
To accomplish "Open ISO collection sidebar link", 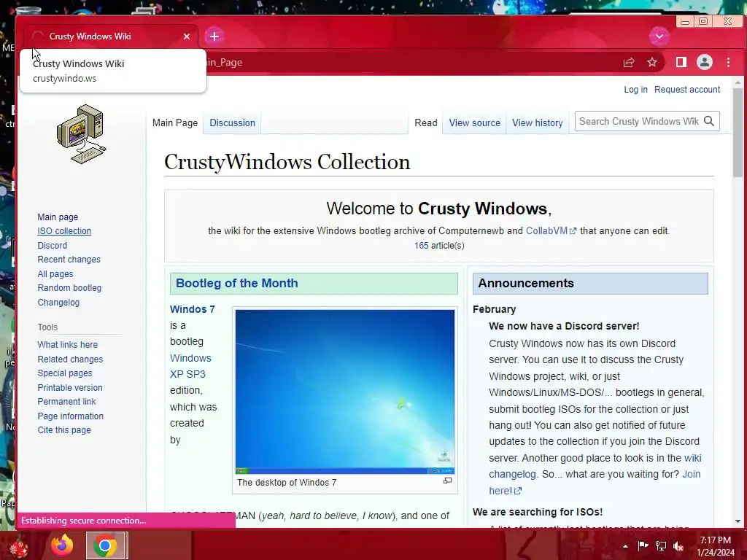I will click(x=64, y=231).
